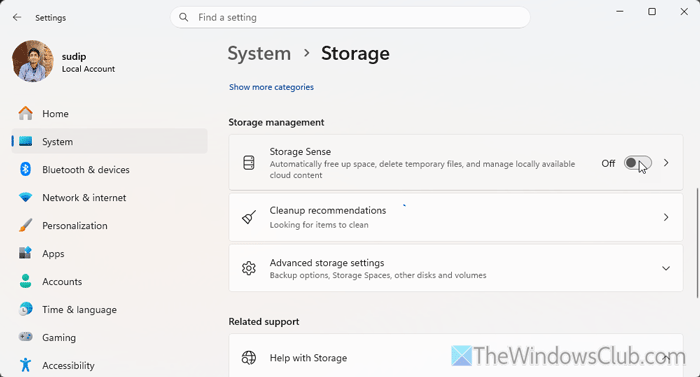Click the Help with Storage globe icon
Image resolution: width=700 pixels, height=377 pixels.
click(x=249, y=358)
